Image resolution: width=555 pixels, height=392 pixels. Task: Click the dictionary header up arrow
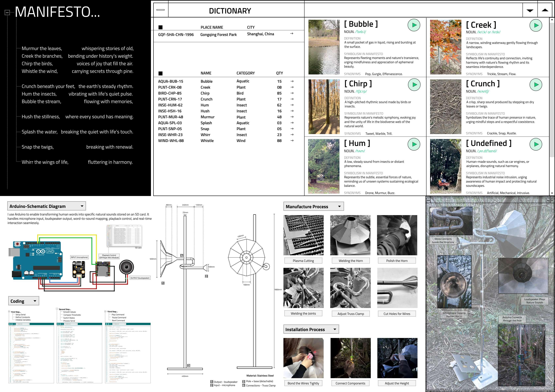tap(545, 10)
